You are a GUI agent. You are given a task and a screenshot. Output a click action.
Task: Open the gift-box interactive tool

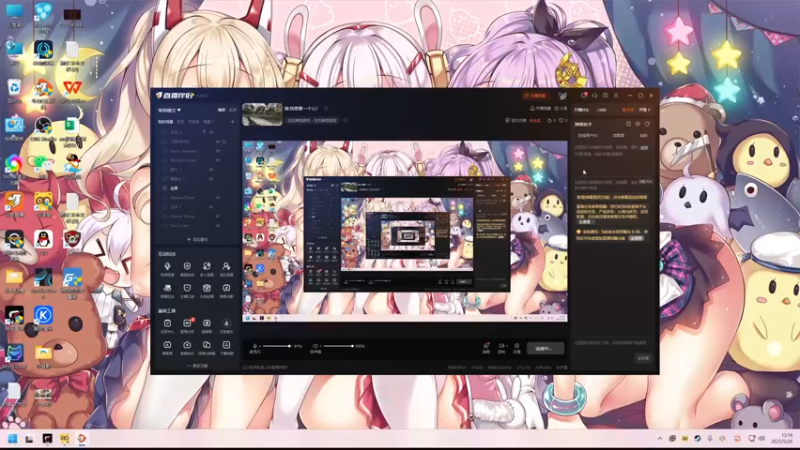pyautogui.click(x=207, y=290)
